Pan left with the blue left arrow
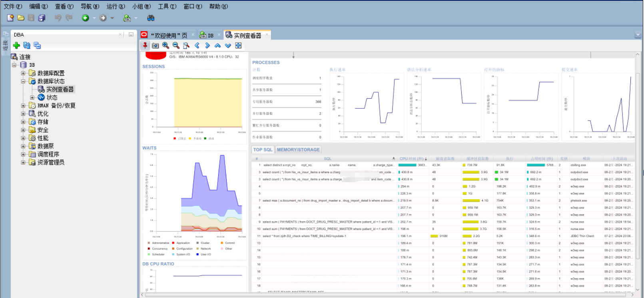Screen dimensions: 644x298 (197, 46)
